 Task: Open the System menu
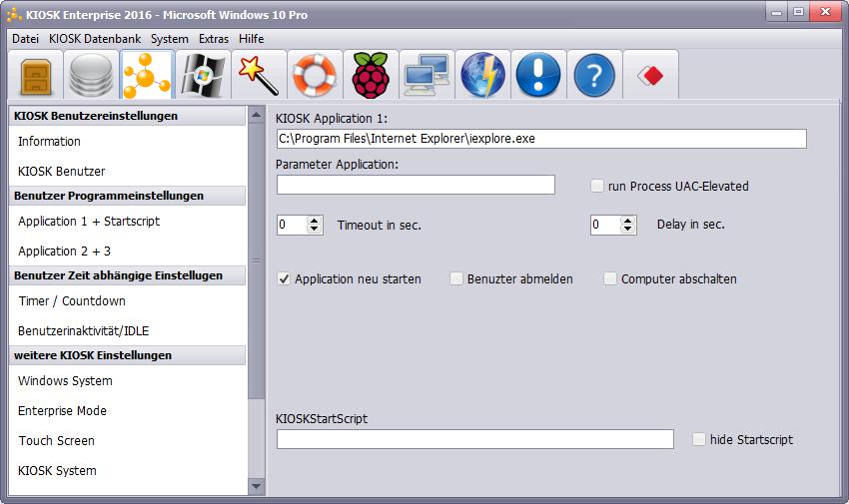pos(170,39)
